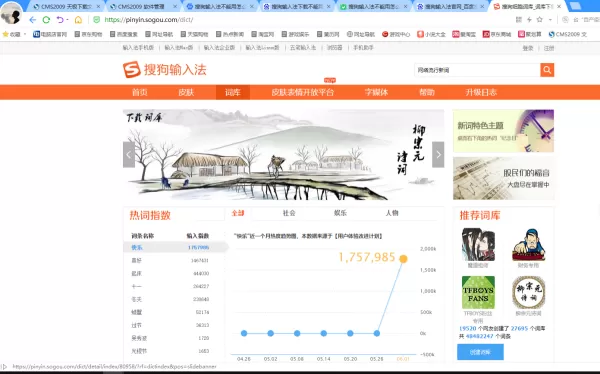Screen dimensions: 600x374
Task: Close the active Sogou dictionary tab
Action: point(559,7)
